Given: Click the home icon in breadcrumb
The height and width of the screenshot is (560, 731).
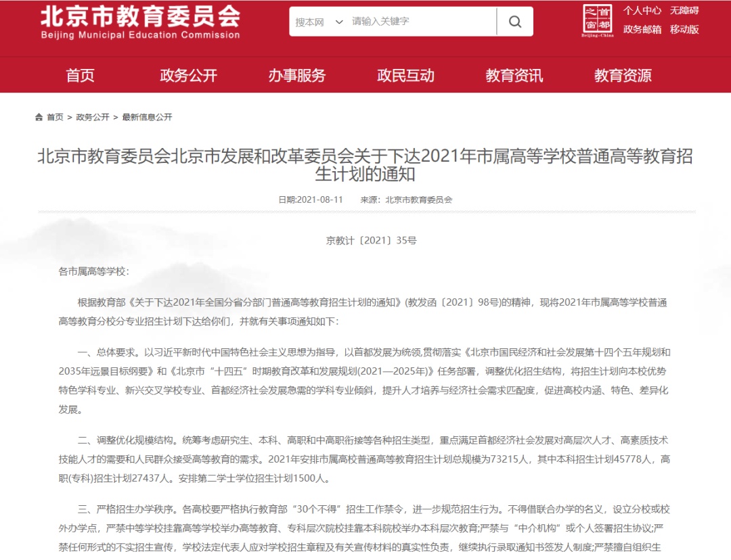Looking at the screenshot, I should (39, 117).
